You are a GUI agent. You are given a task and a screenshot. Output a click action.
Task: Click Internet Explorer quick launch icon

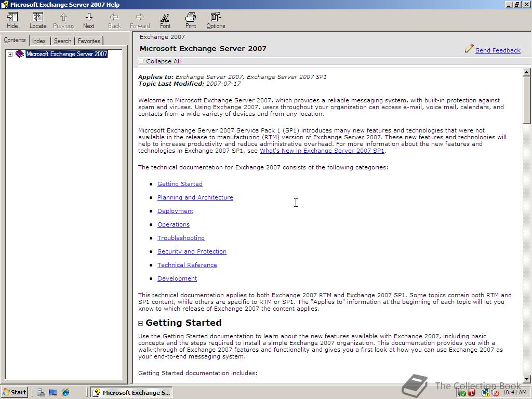pyautogui.click(x=65, y=393)
